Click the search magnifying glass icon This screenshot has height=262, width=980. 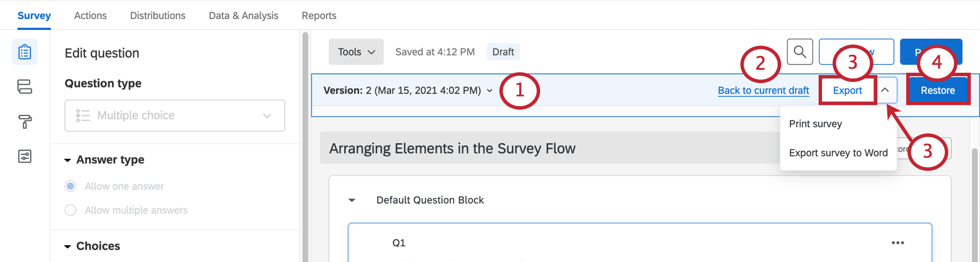coord(800,52)
